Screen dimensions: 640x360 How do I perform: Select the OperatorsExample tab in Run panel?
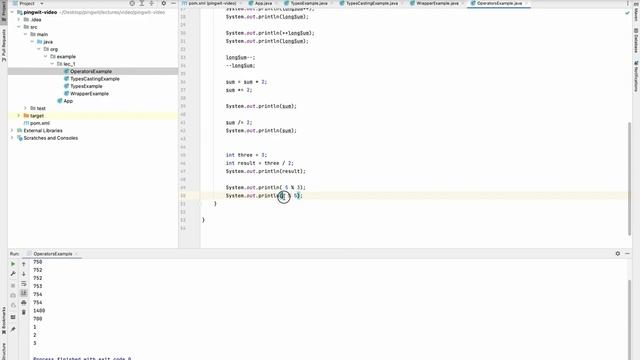(x=52, y=254)
